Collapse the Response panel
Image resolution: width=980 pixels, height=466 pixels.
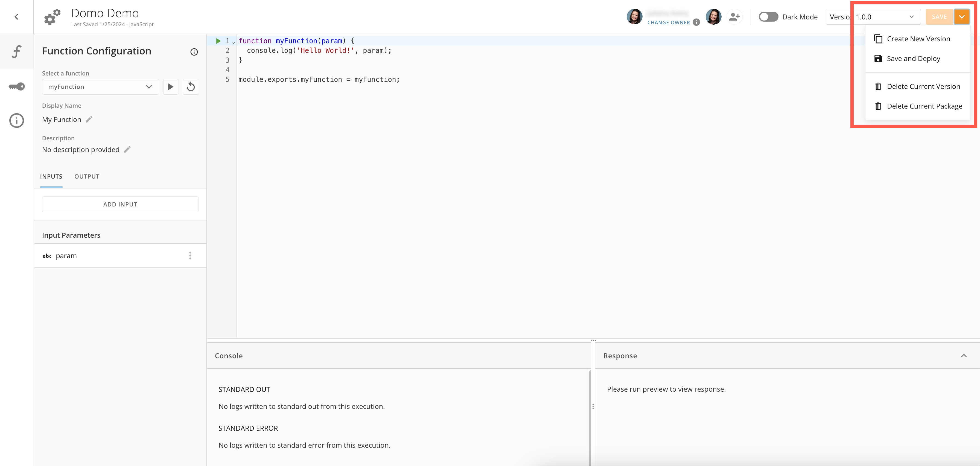pos(964,355)
